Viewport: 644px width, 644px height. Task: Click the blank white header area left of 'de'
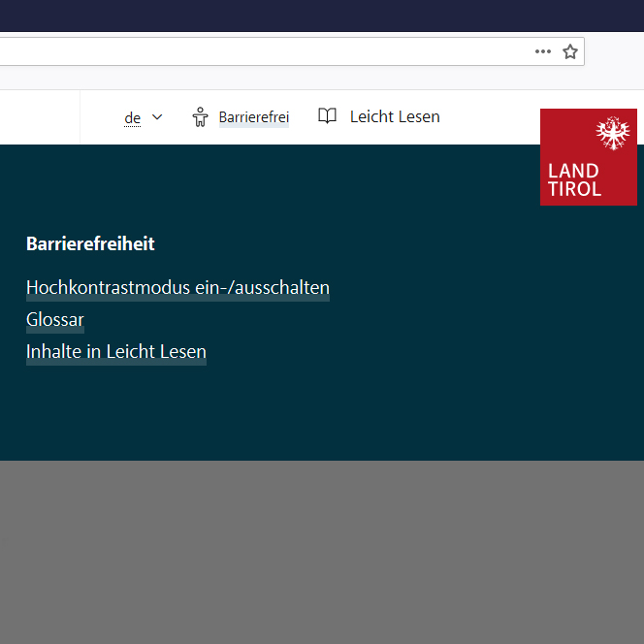(x=39, y=117)
